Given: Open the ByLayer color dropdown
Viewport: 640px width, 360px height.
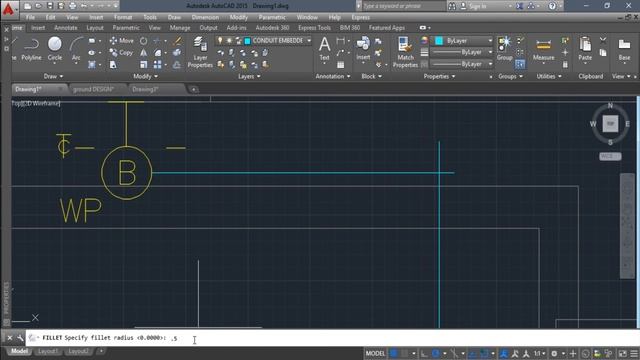Looking at the screenshot, I should click(490, 40).
